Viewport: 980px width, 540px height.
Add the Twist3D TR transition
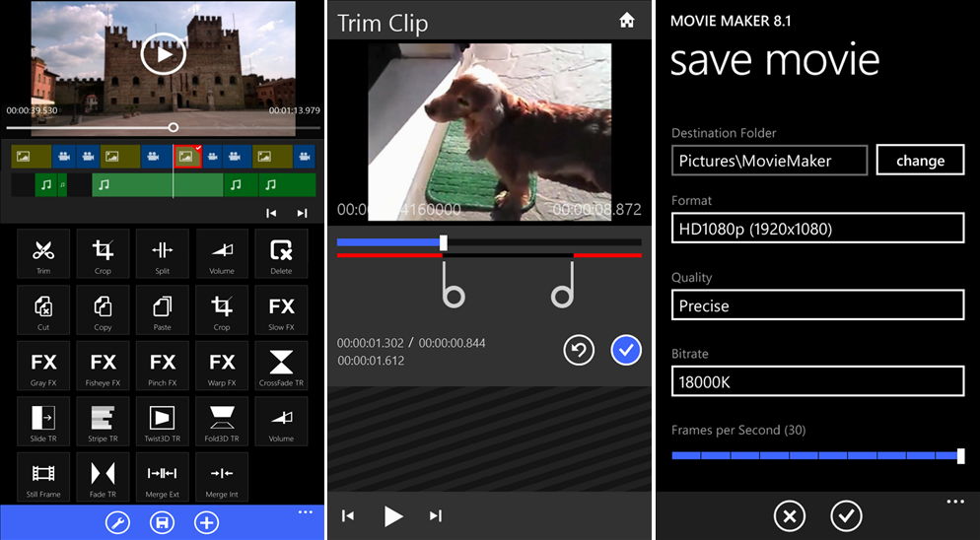(163, 421)
